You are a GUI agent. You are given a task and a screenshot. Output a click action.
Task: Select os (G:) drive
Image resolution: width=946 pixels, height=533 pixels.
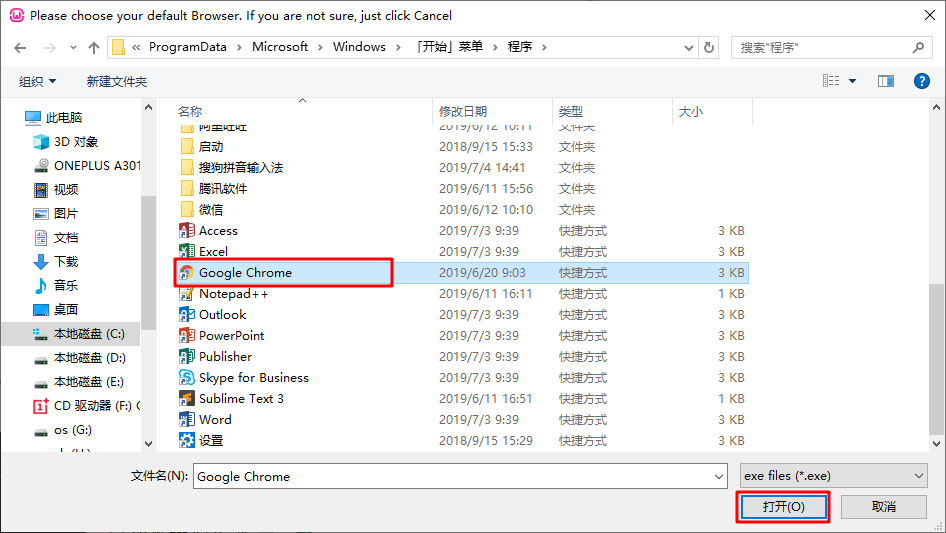63,430
